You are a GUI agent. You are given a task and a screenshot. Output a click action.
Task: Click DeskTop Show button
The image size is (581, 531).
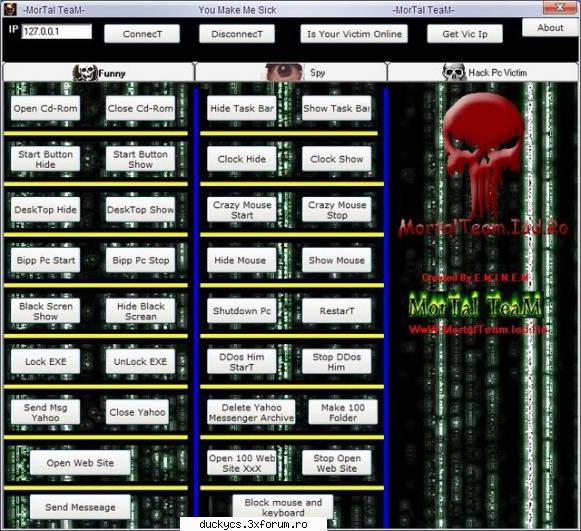pyautogui.click(x=140, y=209)
